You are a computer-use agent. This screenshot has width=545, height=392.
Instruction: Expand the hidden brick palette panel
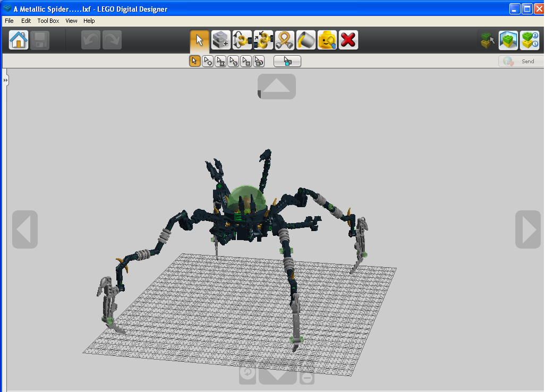click(5, 80)
